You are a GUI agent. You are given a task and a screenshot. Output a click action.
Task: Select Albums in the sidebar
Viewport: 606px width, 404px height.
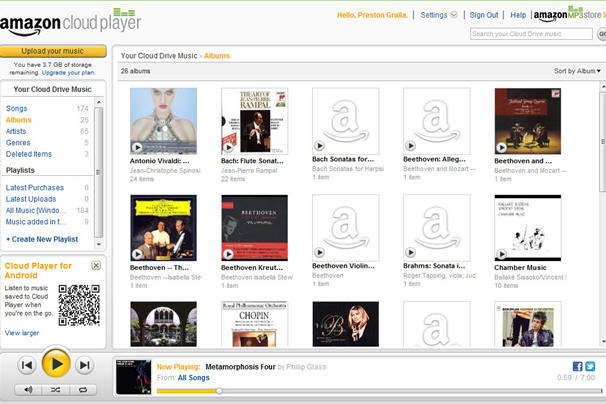point(19,120)
